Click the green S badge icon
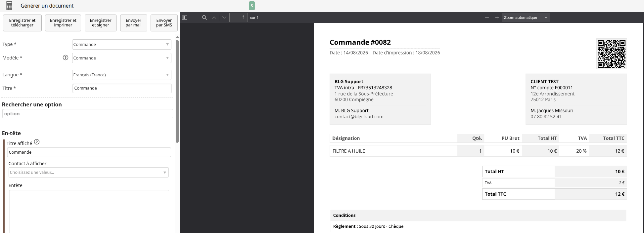Screen dimensions: 644x233 tap(252, 6)
